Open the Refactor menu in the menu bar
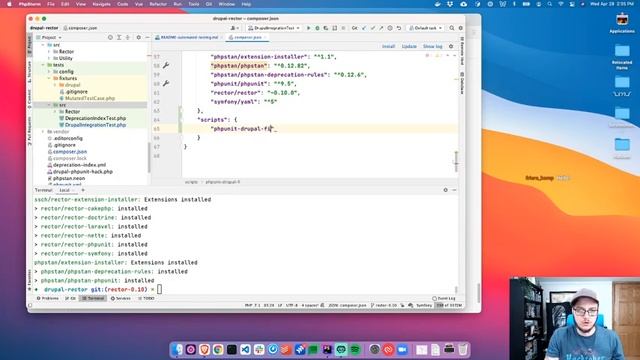The height and width of the screenshot is (360, 640). point(158,4)
